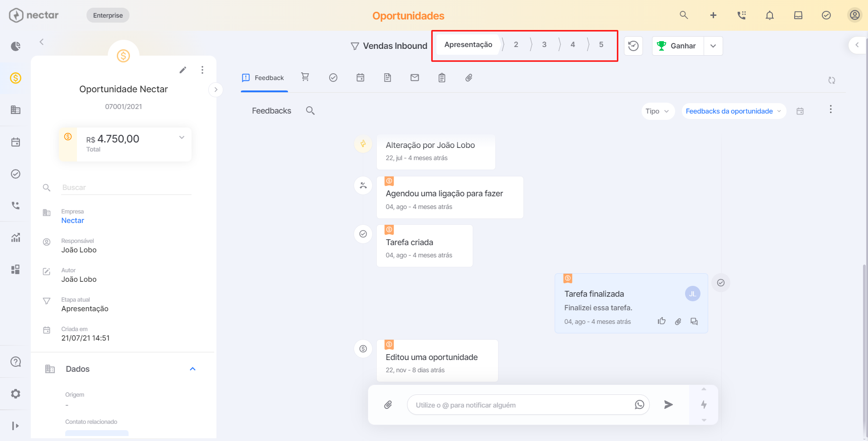The width and height of the screenshot is (868, 441).
Task: Send the feedback message
Action: (668, 405)
